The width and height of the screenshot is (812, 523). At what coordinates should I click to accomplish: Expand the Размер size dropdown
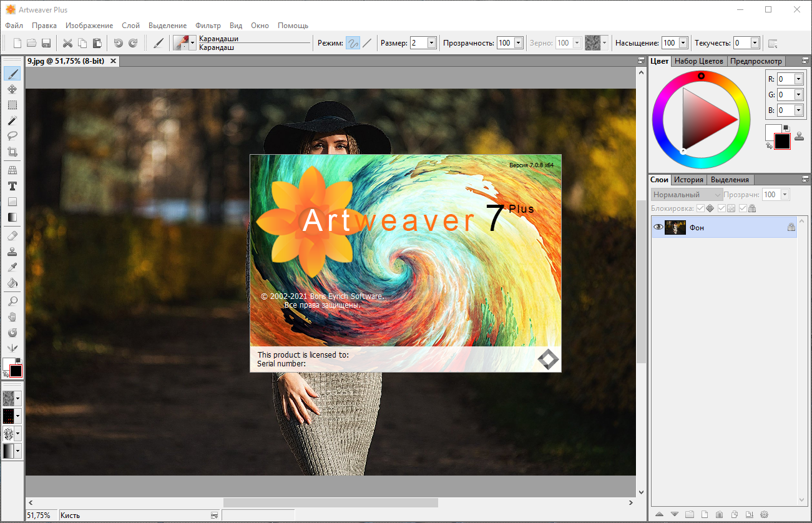[431, 43]
